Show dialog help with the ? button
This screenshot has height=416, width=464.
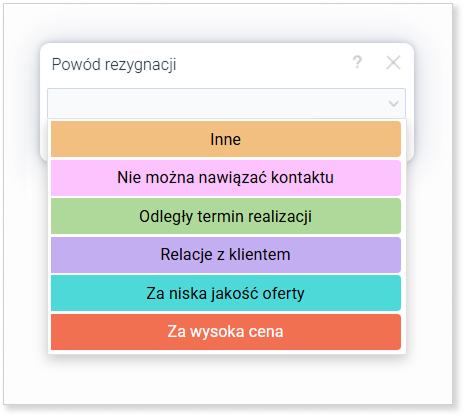pyautogui.click(x=357, y=62)
